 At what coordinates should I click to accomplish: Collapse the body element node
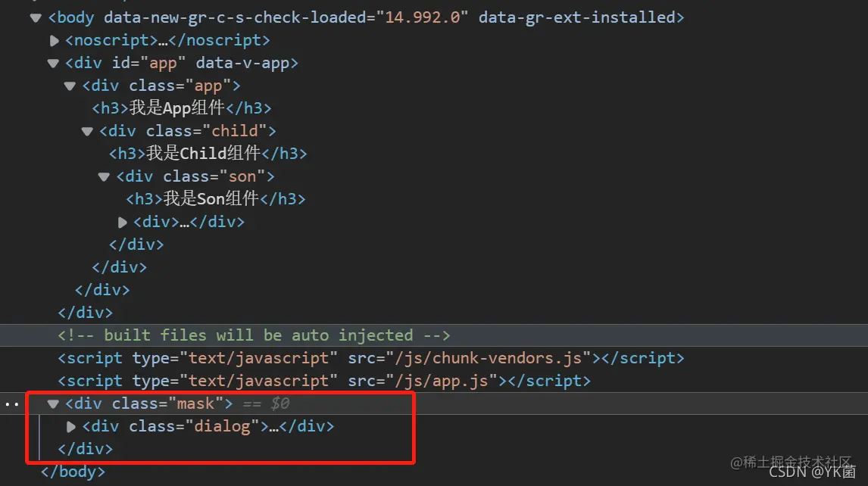(36, 17)
